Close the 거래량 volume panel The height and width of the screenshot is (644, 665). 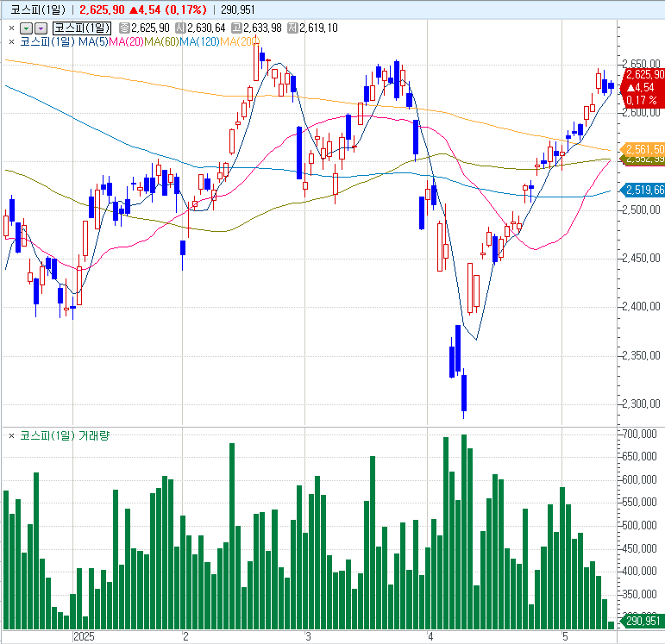click(x=11, y=435)
